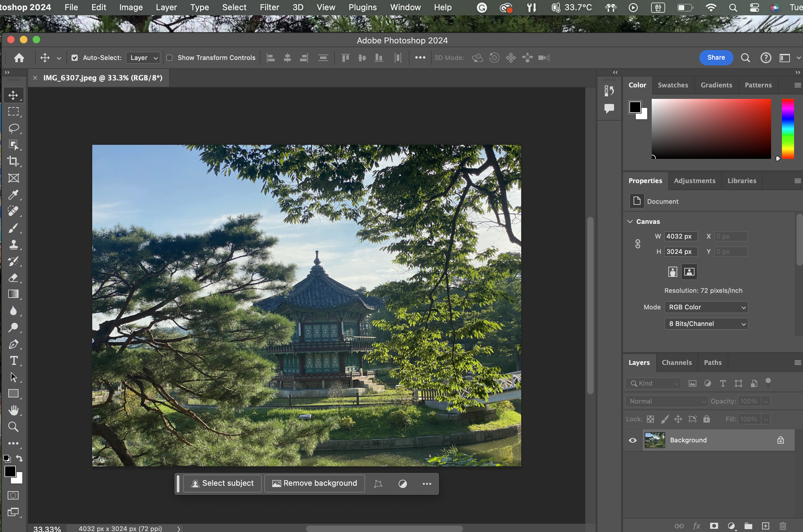Click the rainbow hue slider strip
The height and width of the screenshot is (532, 803).
[788, 129]
